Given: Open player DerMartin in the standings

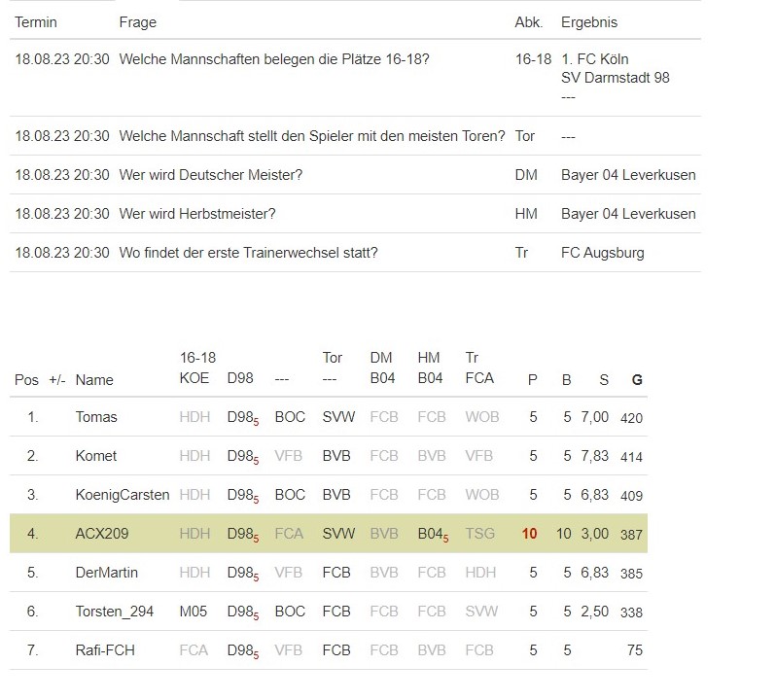Looking at the screenshot, I should coord(107,573).
